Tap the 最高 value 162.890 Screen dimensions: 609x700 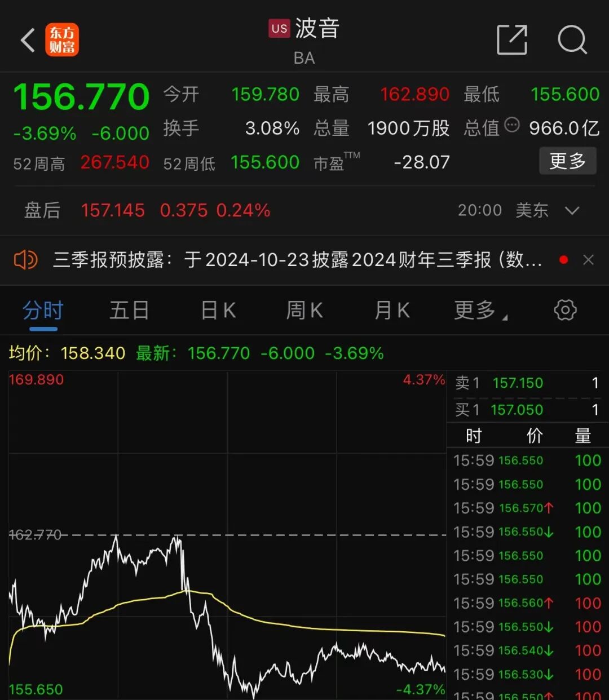415,94
